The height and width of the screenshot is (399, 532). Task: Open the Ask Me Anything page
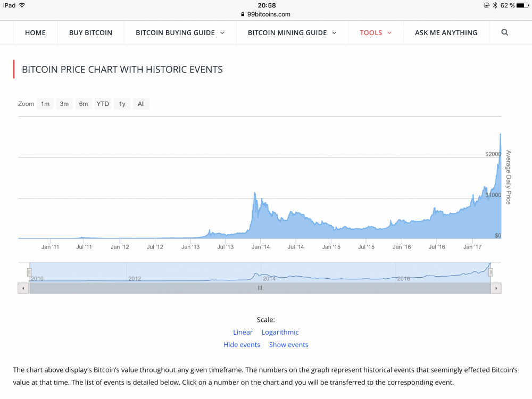(x=446, y=32)
